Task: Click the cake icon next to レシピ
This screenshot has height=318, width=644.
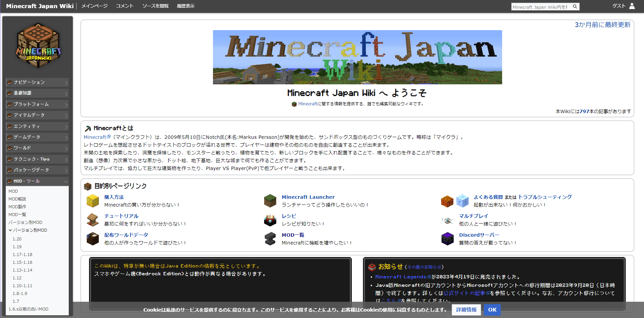Action: 270,220
